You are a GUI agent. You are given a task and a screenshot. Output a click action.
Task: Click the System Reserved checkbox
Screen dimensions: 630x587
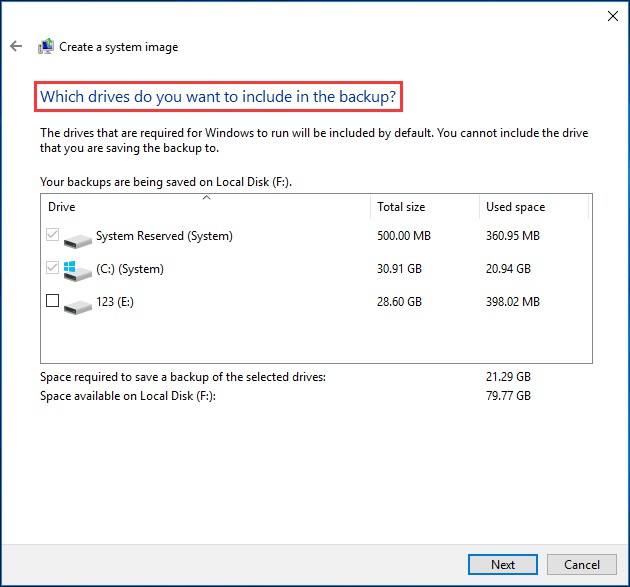click(x=53, y=235)
